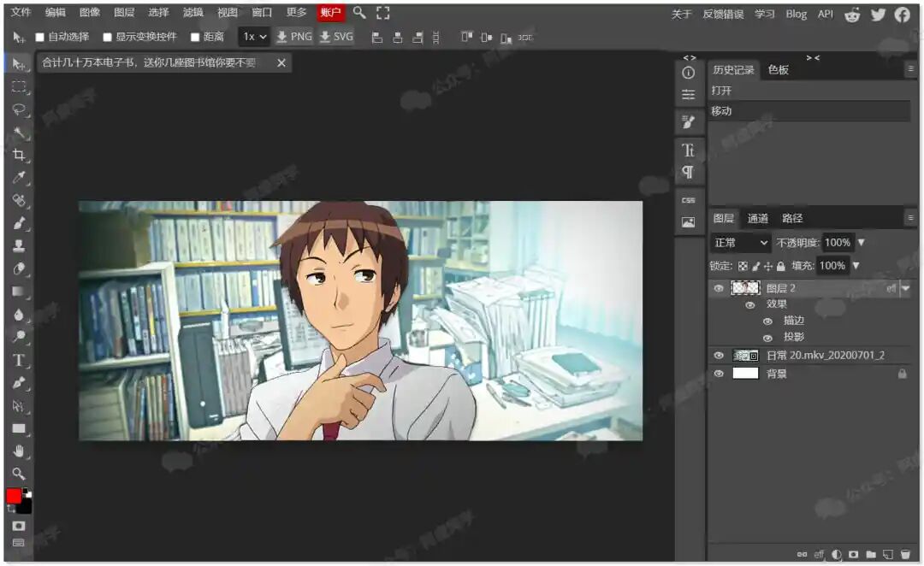Hide the 日常 20.mkv_20200701_2 layer
Screen dimensions: 924x566
719,356
